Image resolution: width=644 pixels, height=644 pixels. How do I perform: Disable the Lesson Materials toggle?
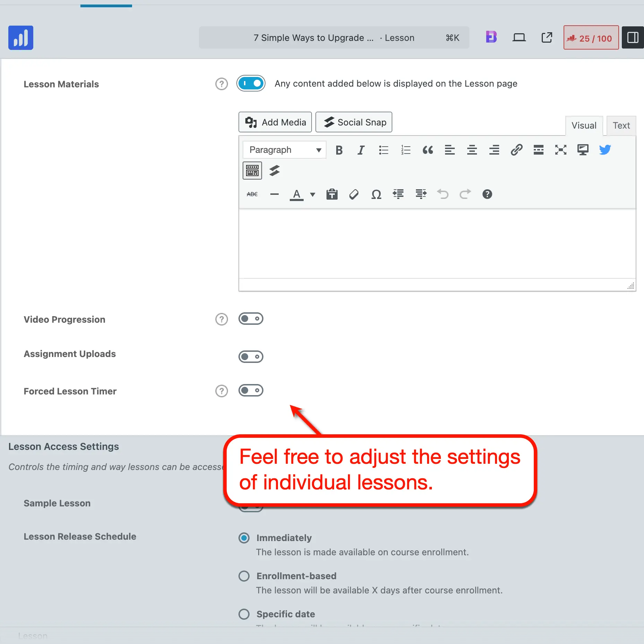pos(251,83)
